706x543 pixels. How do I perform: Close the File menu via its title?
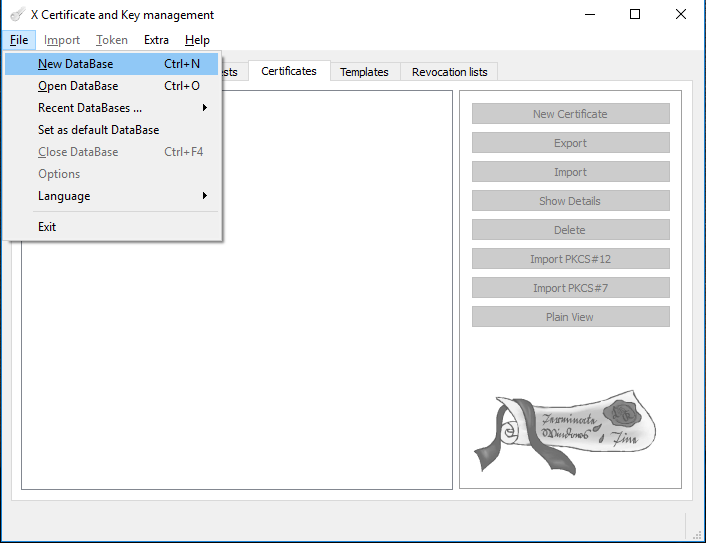click(19, 40)
